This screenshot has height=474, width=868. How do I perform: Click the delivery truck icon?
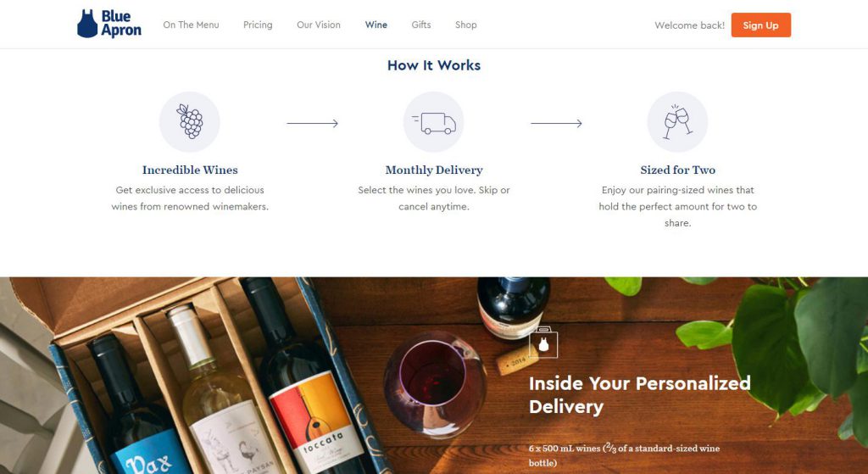[434, 122]
